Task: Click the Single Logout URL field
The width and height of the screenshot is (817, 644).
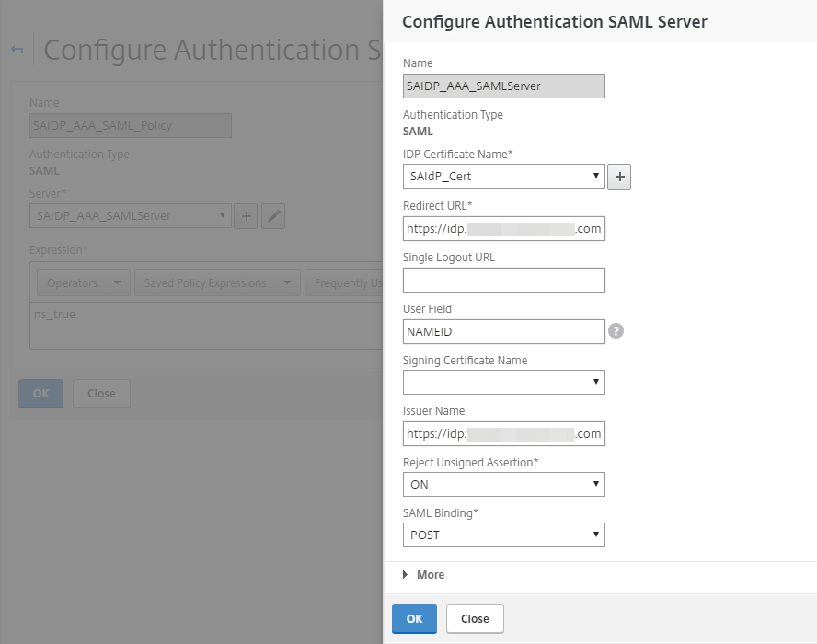Action: point(503,280)
